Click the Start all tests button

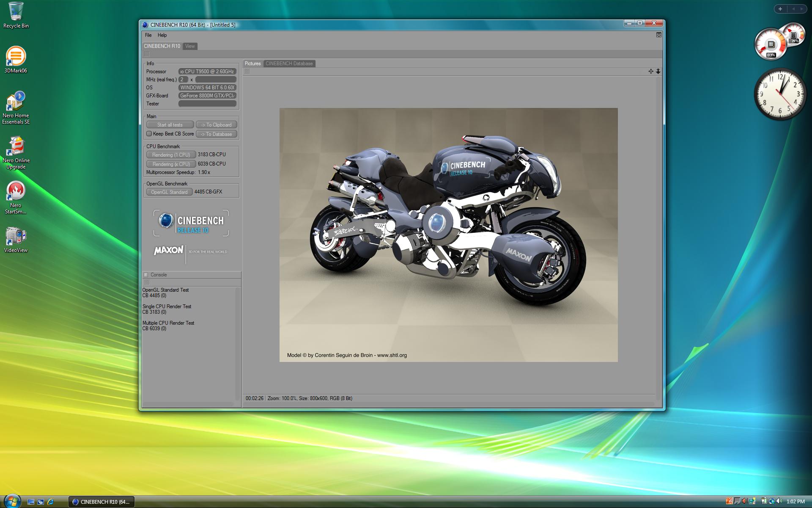tap(170, 125)
